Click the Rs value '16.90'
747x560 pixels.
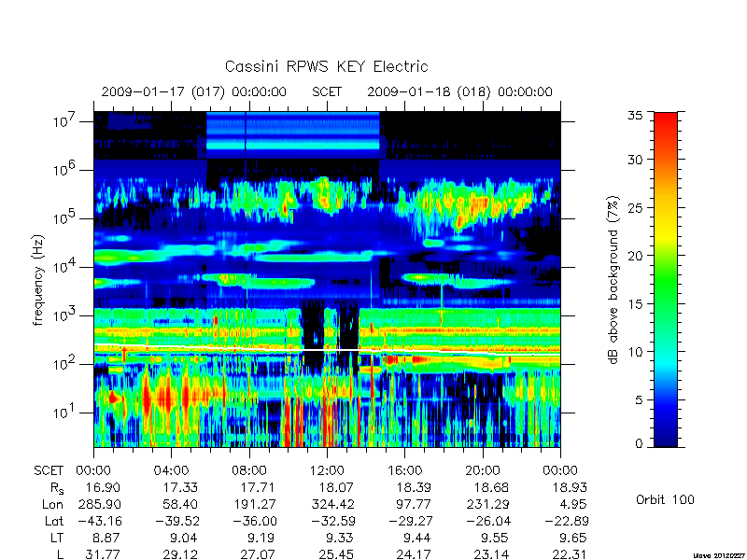[x=103, y=487]
